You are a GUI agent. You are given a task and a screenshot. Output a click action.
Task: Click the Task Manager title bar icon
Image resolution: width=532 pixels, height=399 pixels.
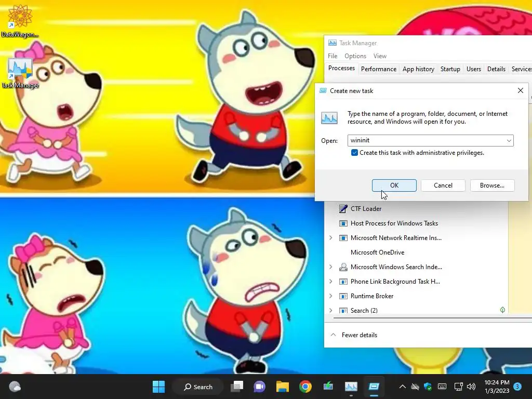point(332,43)
